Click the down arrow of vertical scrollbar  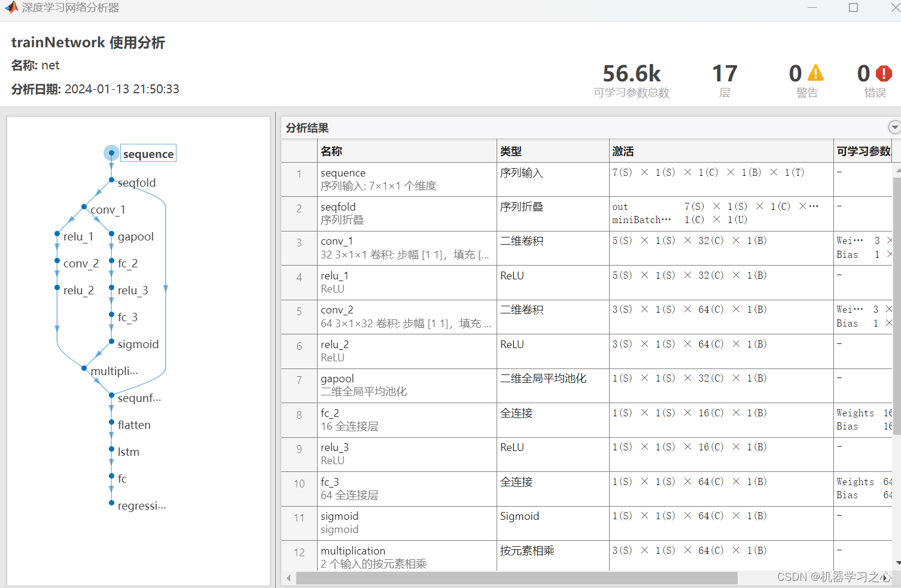[897, 563]
